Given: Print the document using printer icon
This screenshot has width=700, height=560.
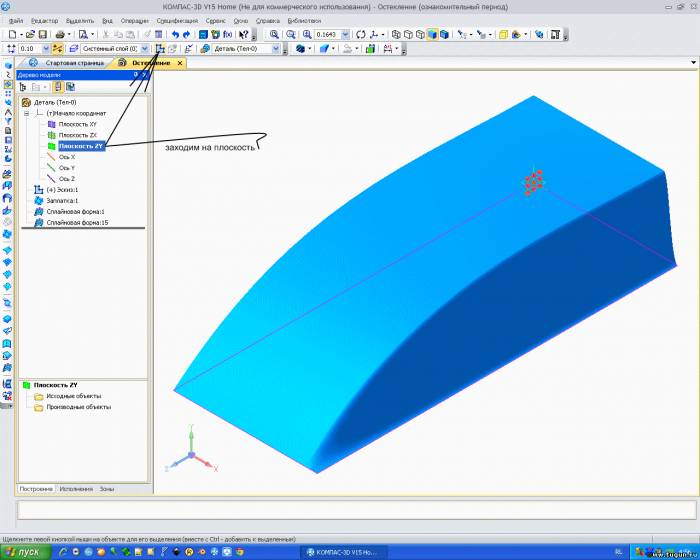Looking at the screenshot, I should point(60,34).
